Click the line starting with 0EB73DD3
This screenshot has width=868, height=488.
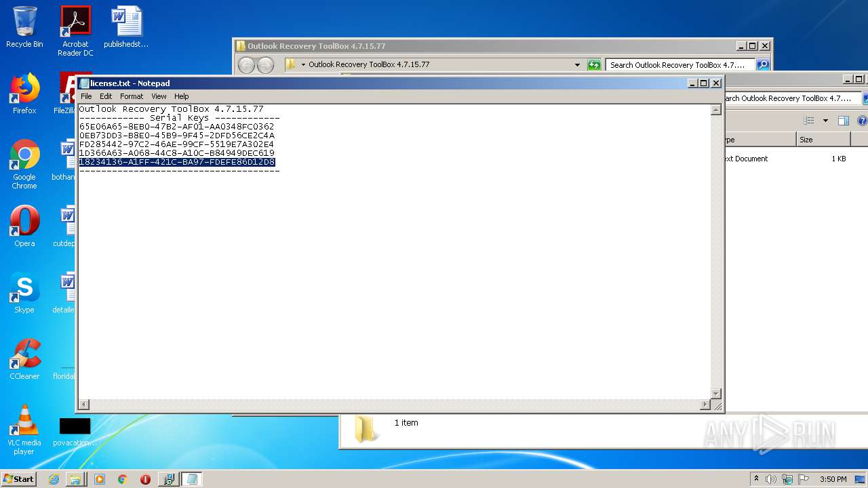pos(176,136)
